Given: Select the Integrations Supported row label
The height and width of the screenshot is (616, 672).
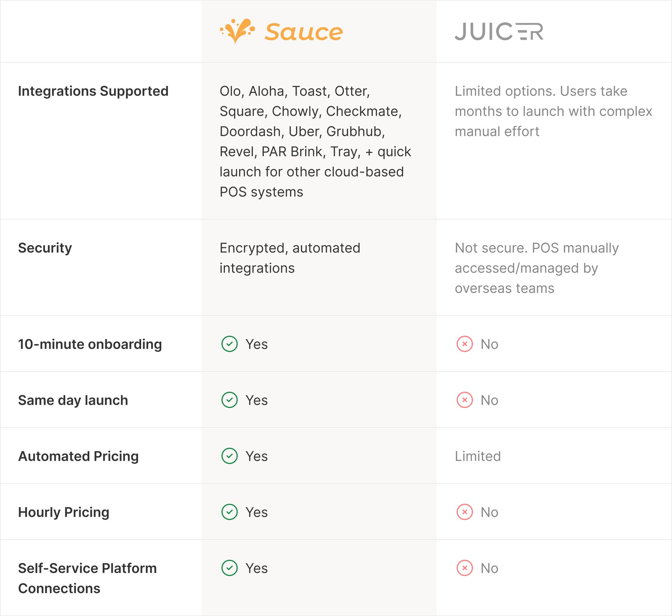Looking at the screenshot, I should [x=93, y=91].
